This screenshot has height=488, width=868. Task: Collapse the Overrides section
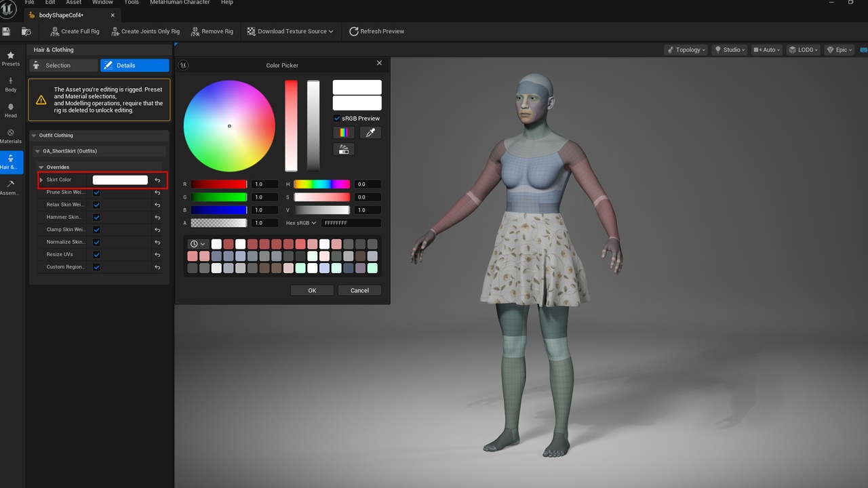[41, 167]
